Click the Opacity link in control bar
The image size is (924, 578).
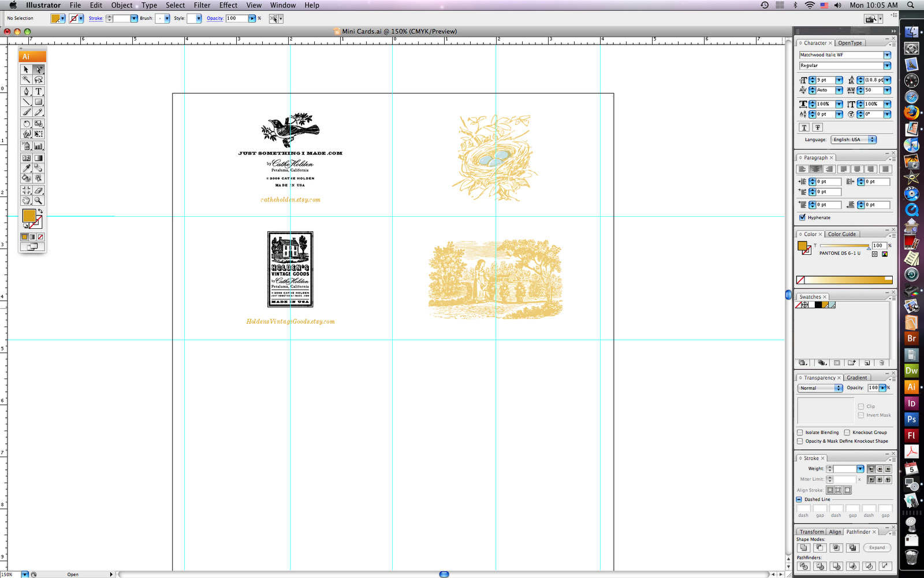tap(215, 18)
